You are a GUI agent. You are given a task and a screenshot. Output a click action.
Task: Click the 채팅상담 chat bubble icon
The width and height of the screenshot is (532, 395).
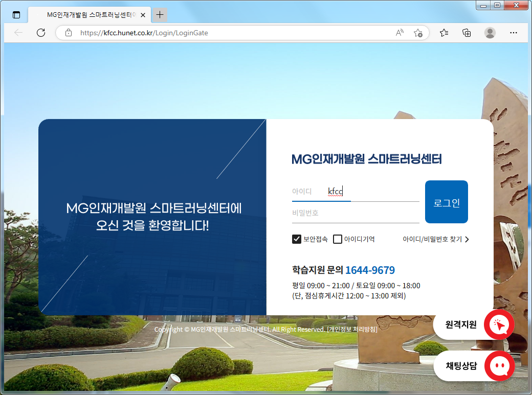tap(499, 366)
